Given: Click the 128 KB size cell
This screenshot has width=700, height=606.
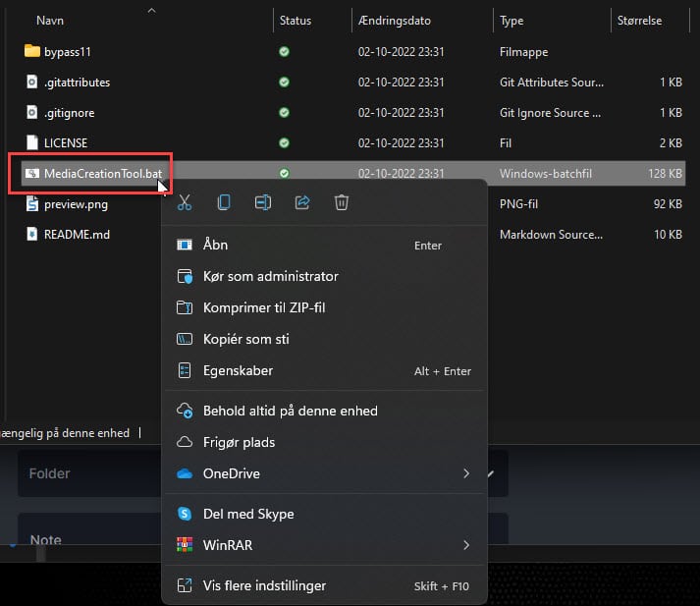Looking at the screenshot, I should click(665, 173).
